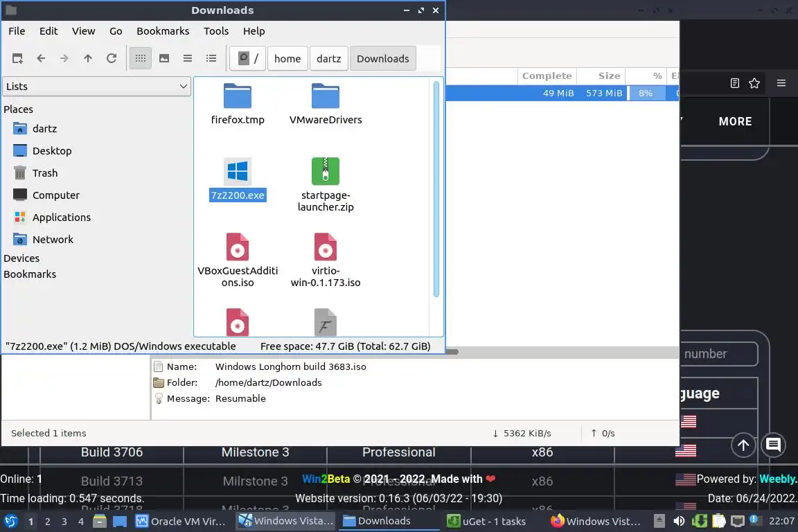798x532 pixels.
Task: Click MORE in website navigation
Action: coord(735,122)
